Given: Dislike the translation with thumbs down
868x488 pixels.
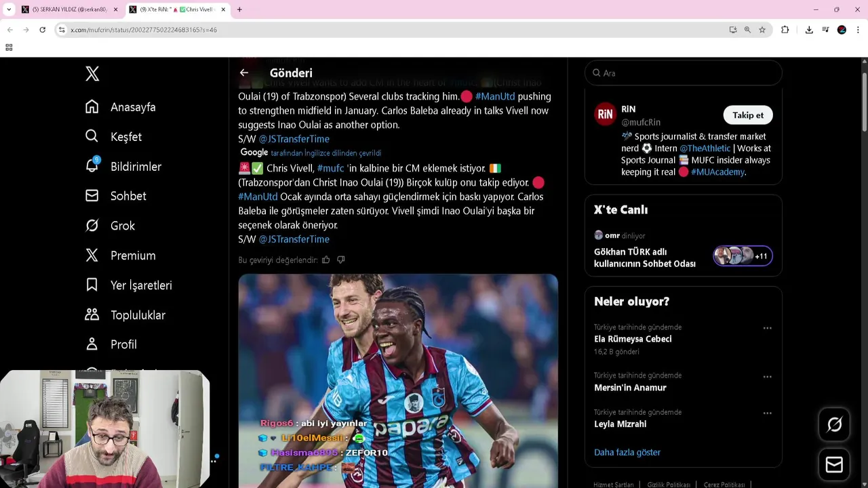Looking at the screenshot, I should tap(341, 260).
